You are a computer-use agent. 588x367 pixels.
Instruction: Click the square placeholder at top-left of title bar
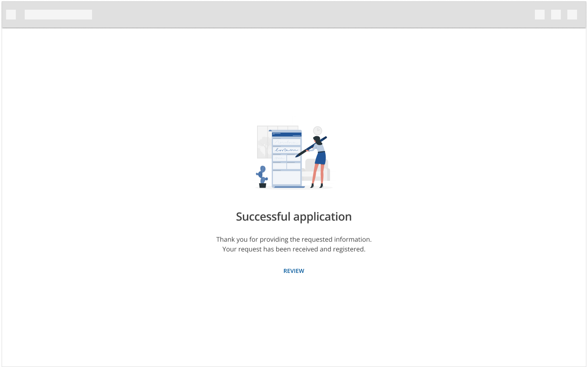(x=11, y=15)
